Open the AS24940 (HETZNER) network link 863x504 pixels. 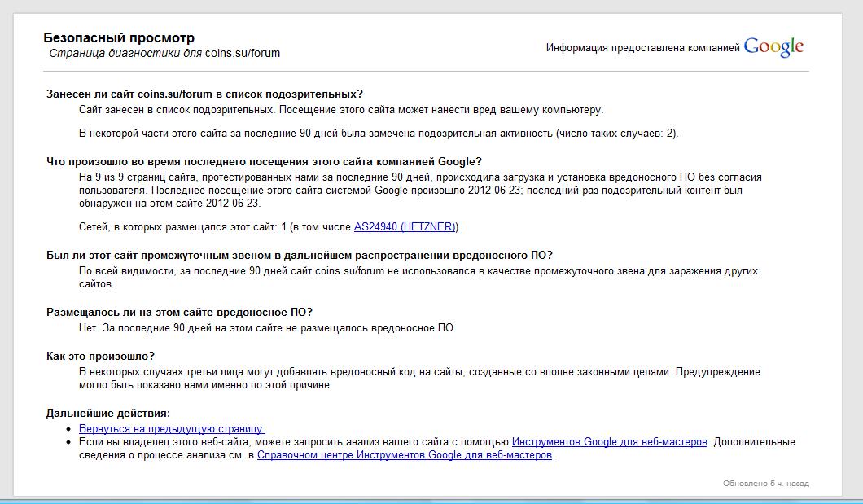click(405, 227)
